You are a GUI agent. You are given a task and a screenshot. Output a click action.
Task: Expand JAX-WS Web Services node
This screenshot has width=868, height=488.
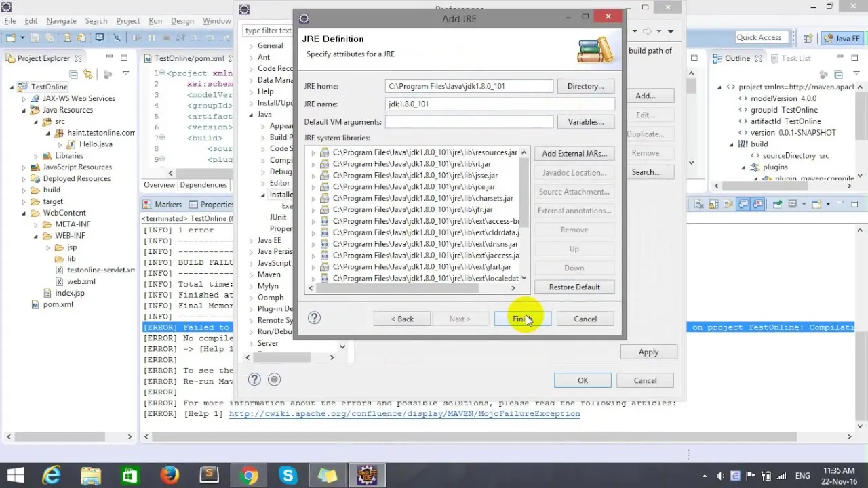(24, 98)
